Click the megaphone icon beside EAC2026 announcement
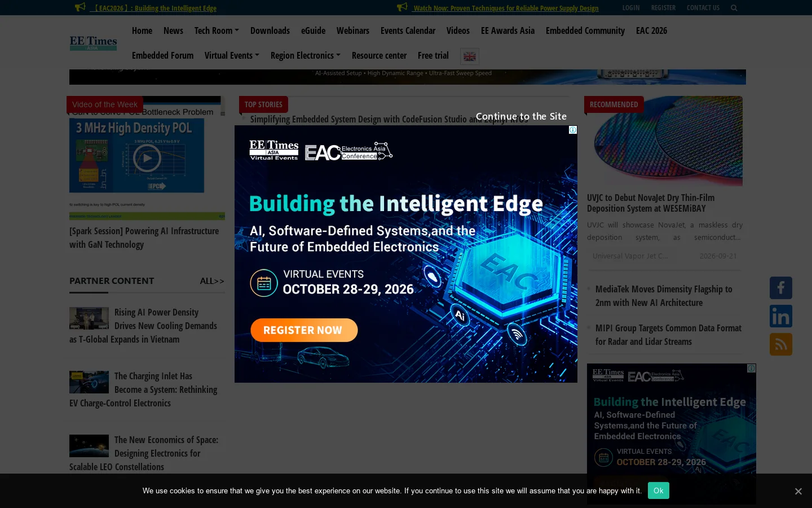Image resolution: width=812 pixels, height=508 pixels. point(80,7)
